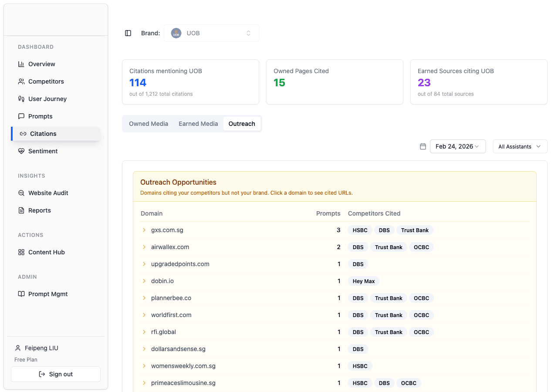The height and width of the screenshot is (392, 558).
Task: Open the Prompts chat icon in sidebar
Action: (21, 116)
